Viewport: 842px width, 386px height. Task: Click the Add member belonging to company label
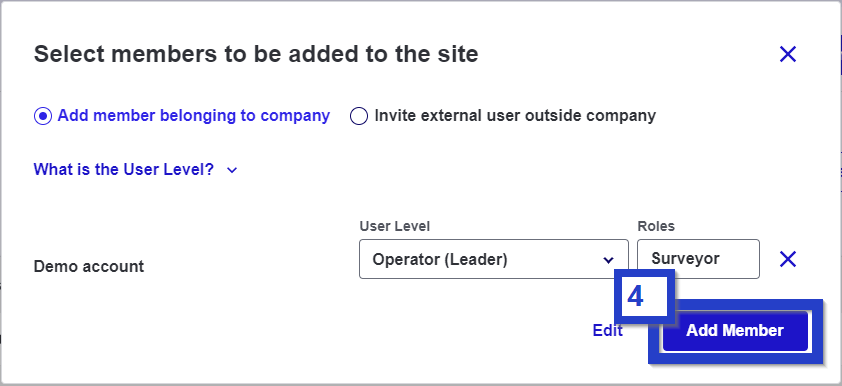194,115
